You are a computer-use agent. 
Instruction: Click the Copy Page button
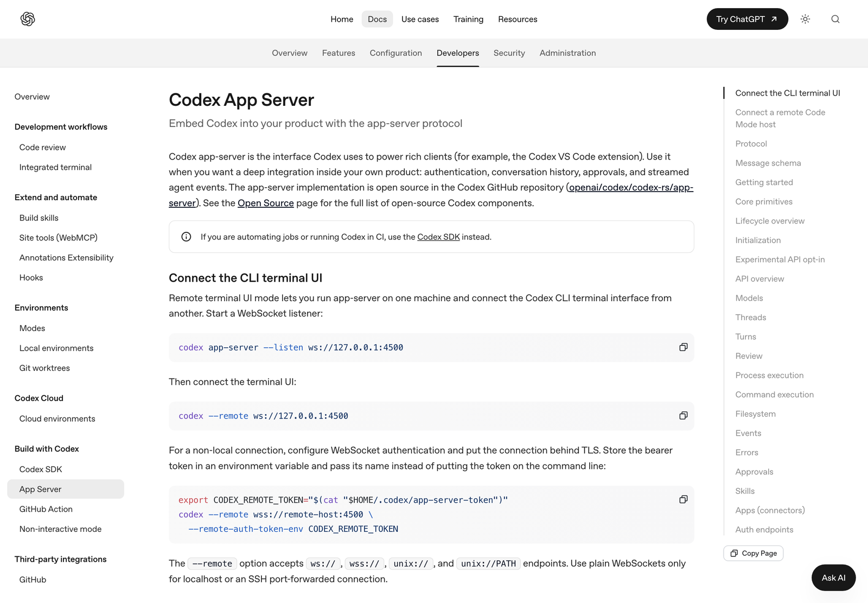[753, 553]
